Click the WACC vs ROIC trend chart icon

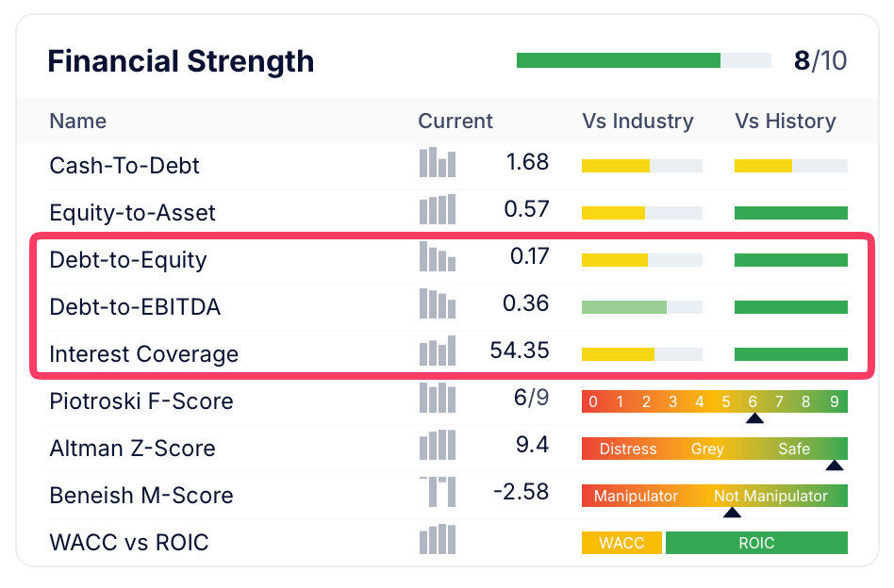click(x=438, y=540)
